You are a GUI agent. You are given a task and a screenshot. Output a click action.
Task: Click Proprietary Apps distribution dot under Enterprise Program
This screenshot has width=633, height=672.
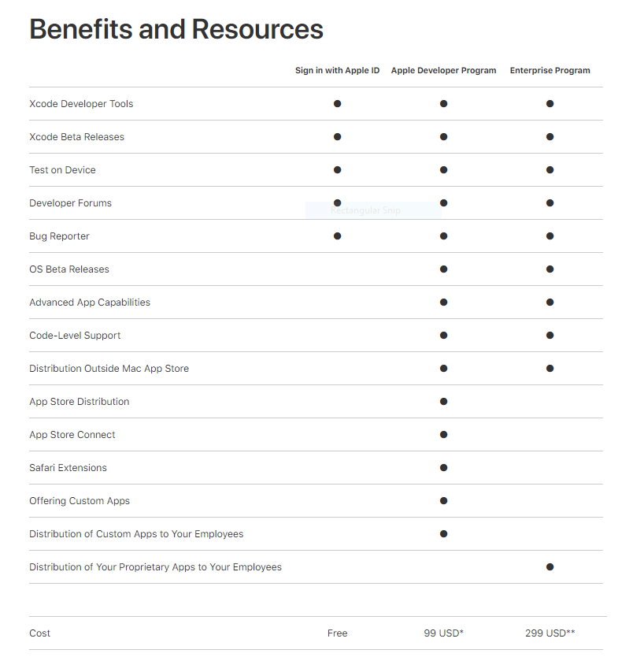pyautogui.click(x=550, y=567)
